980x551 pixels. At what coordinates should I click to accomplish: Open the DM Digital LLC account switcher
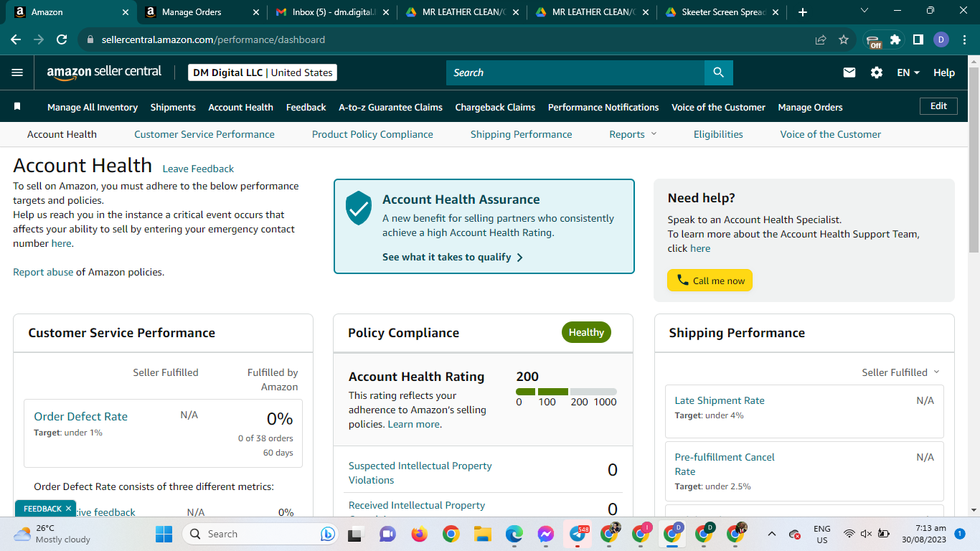pos(263,72)
